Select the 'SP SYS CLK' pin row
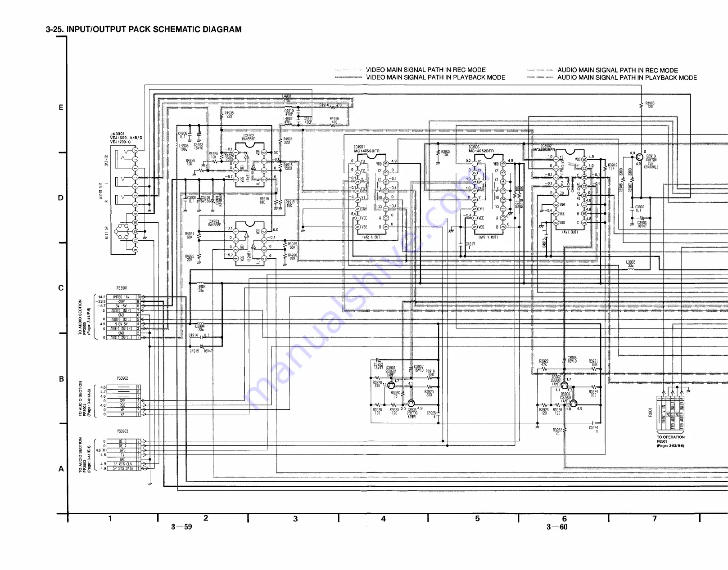This screenshot has width=728, height=570. [x=123, y=464]
